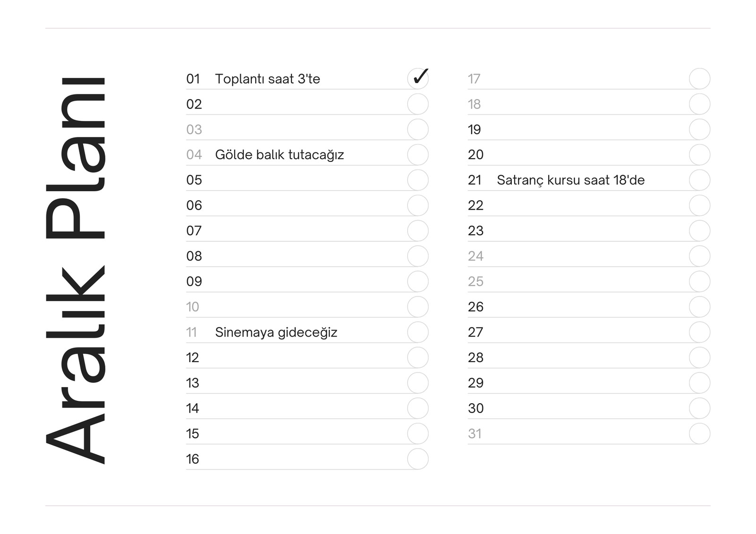756x534 pixels.
Task: Select the day number 10 label
Action: pyautogui.click(x=192, y=307)
